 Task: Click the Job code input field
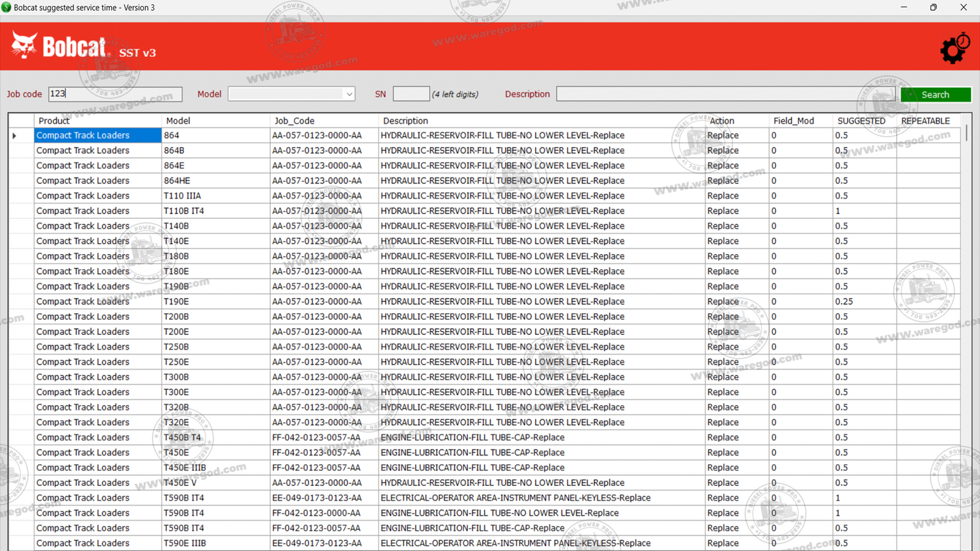(115, 94)
